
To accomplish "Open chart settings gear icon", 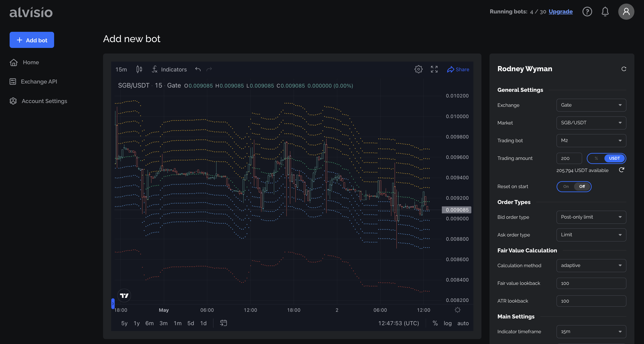I will [418, 69].
